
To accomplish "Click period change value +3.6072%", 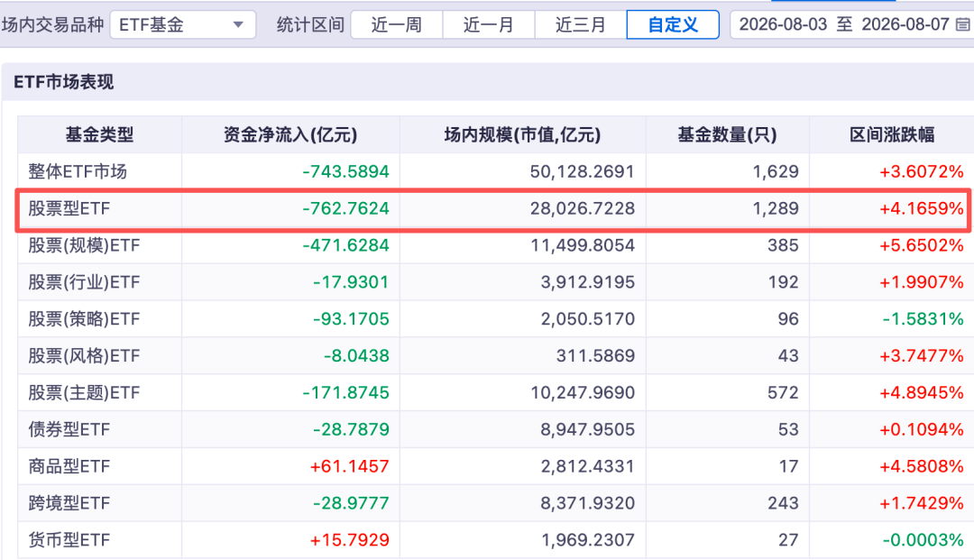I will 921,171.
